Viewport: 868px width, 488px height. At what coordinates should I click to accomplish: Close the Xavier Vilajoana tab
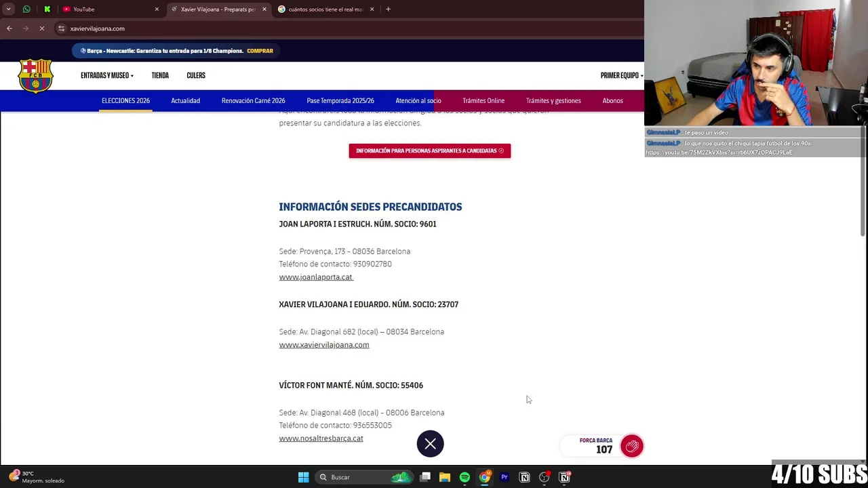coord(264,9)
